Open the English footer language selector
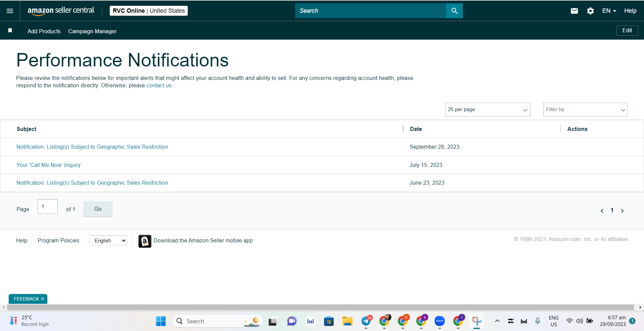Screen dimensions: 644x331 pyautogui.click(x=109, y=240)
